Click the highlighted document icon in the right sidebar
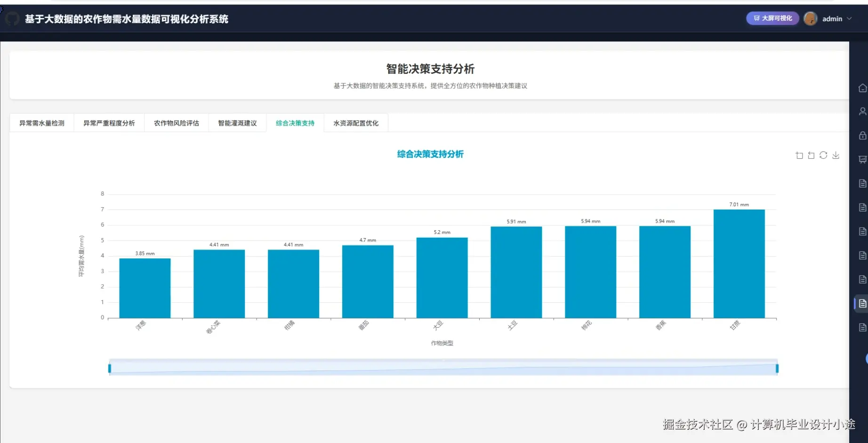 pyautogui.click(x=862, y=303)
